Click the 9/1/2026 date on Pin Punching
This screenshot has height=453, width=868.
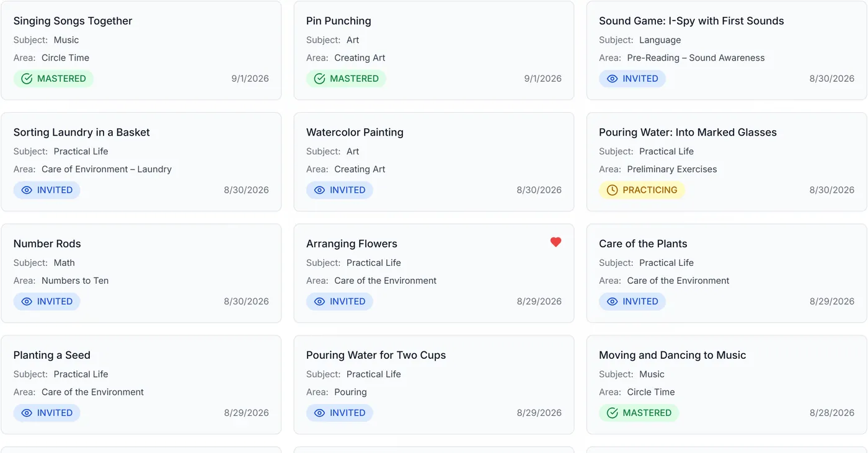click(x=542, y=79)
